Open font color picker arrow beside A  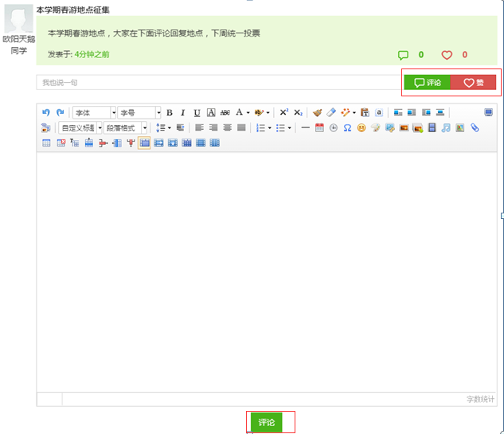coord(248,113)
